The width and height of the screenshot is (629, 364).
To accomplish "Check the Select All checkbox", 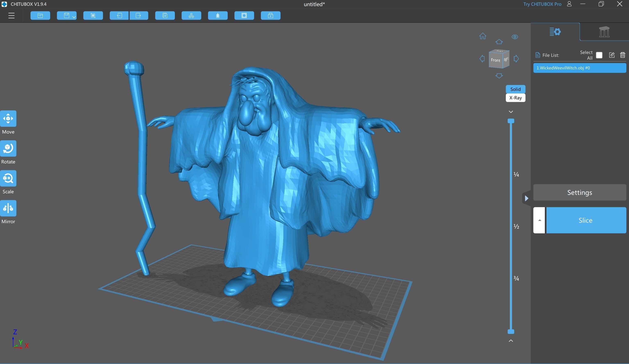I will [x=599, y=55].
